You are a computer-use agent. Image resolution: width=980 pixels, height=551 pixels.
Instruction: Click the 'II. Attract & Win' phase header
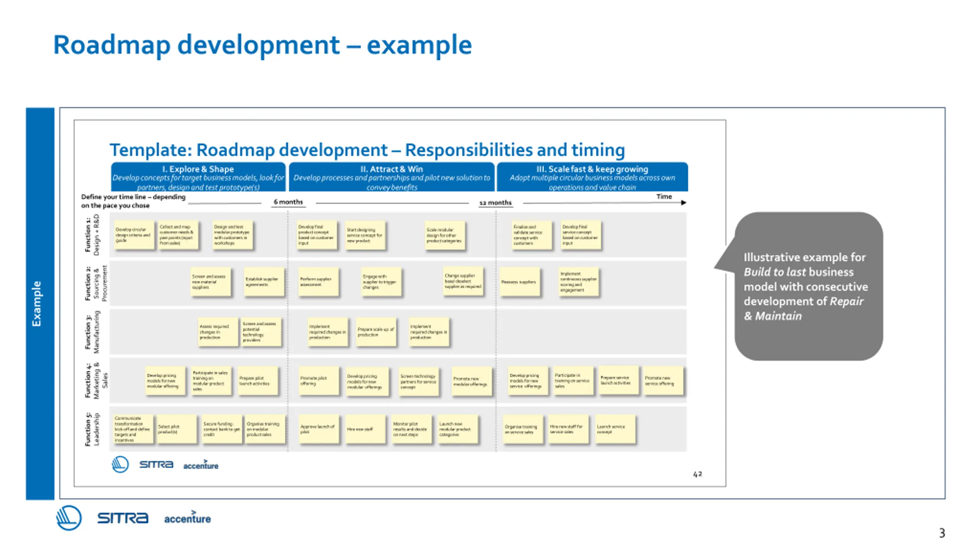coord(392,177)
